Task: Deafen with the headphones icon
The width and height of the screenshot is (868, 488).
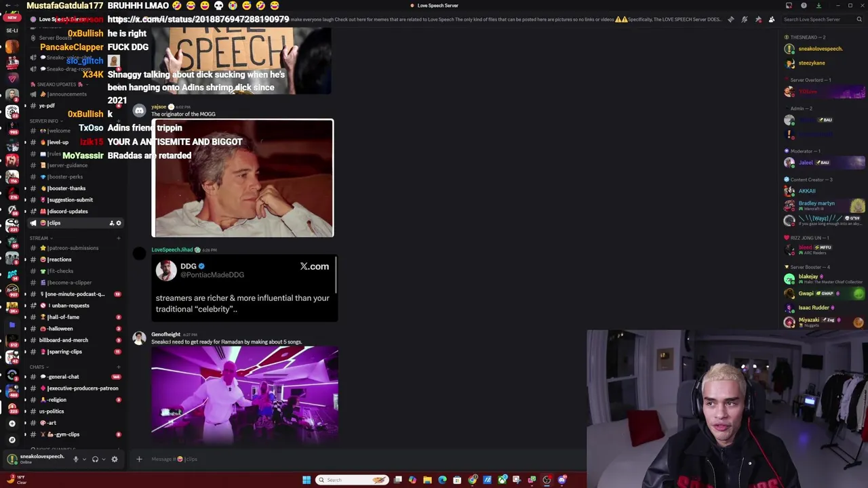Action: (95, 459)
